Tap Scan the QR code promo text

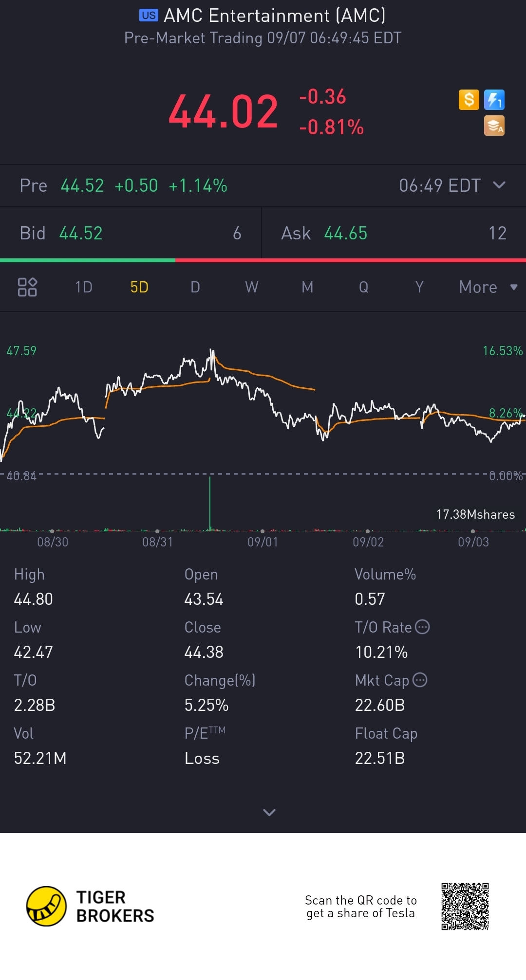[361, 907]
